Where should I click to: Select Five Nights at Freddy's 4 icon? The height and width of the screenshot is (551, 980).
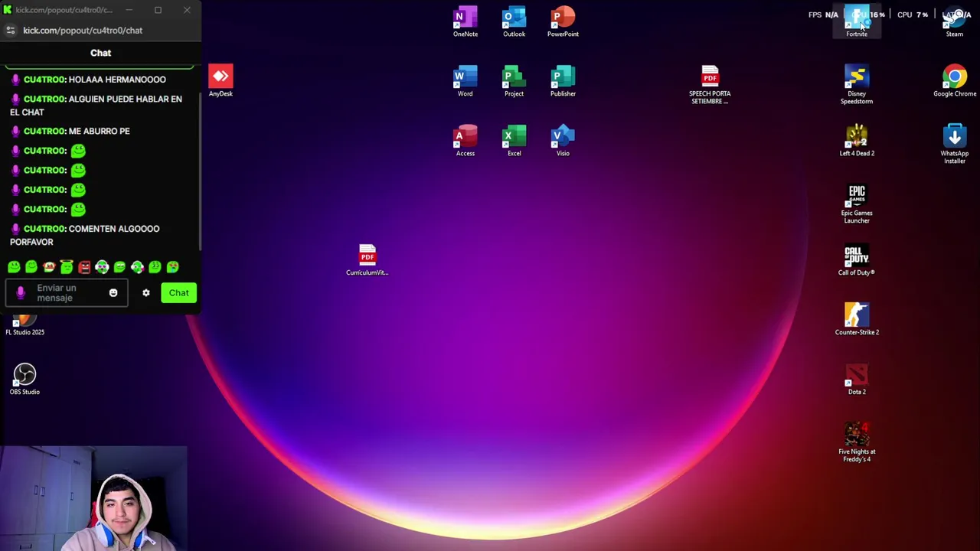[x=857, y=442]
